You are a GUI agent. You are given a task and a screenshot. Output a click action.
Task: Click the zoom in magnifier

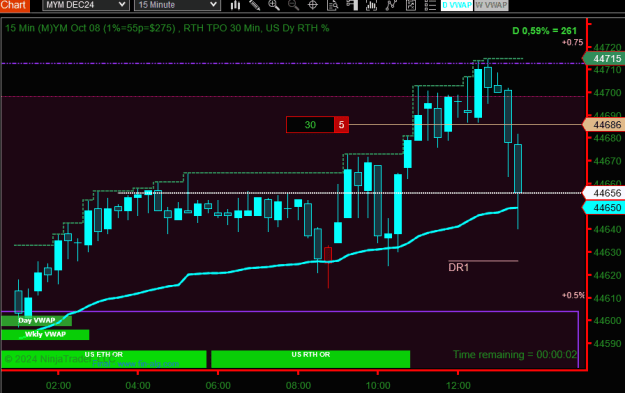pyautogui.click(x=273, y=5)
